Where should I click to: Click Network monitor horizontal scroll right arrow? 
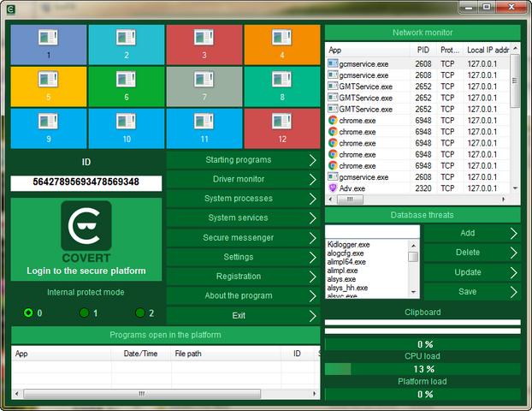(504, 200)
